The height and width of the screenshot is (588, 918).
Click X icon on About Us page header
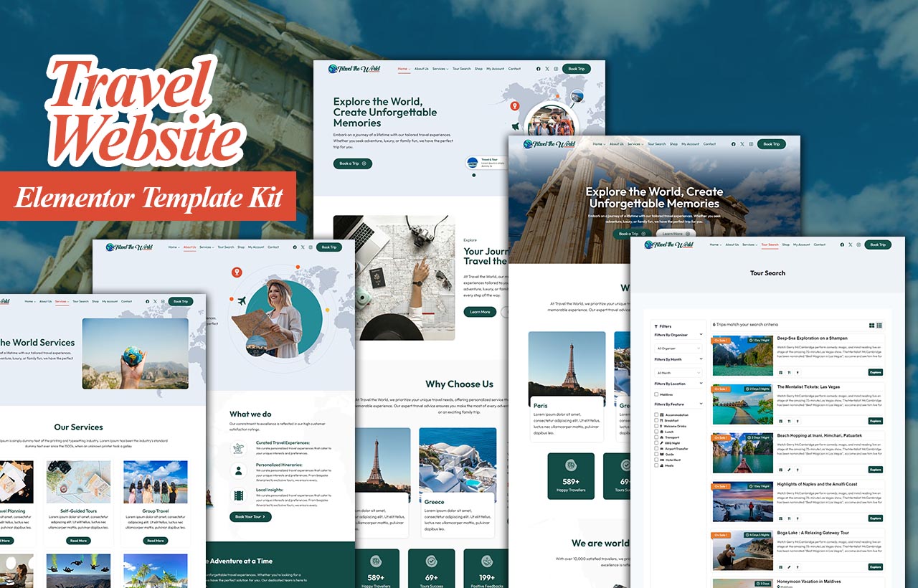click(x=303, y=247)
